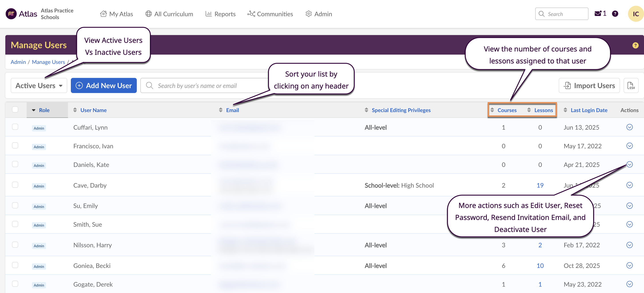Toggle the select-all checkbox in header
644x293 pixels.
[15, 109]
